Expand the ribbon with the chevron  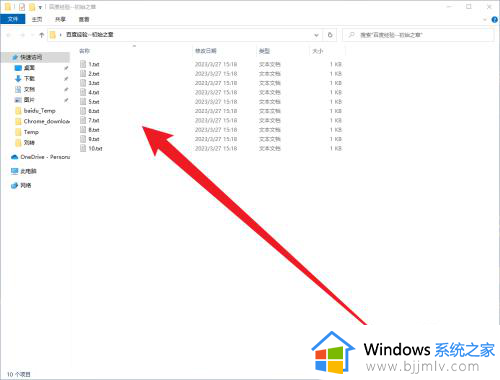[x=485, y=20]
